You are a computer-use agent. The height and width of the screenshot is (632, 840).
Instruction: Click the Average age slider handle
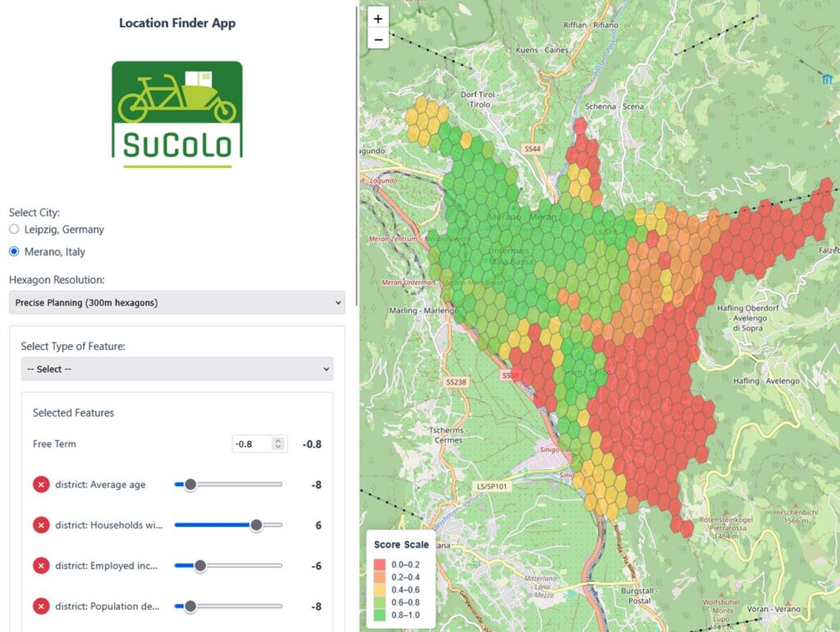(x=192, y=484)
